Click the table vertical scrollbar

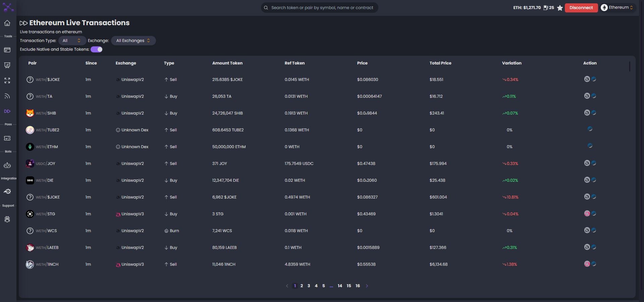(630, 67)
